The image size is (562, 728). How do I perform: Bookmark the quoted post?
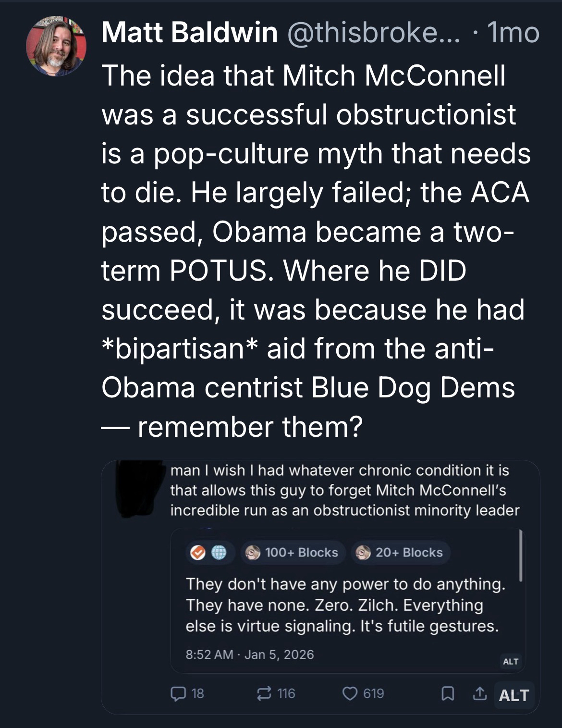click(448, 693)
